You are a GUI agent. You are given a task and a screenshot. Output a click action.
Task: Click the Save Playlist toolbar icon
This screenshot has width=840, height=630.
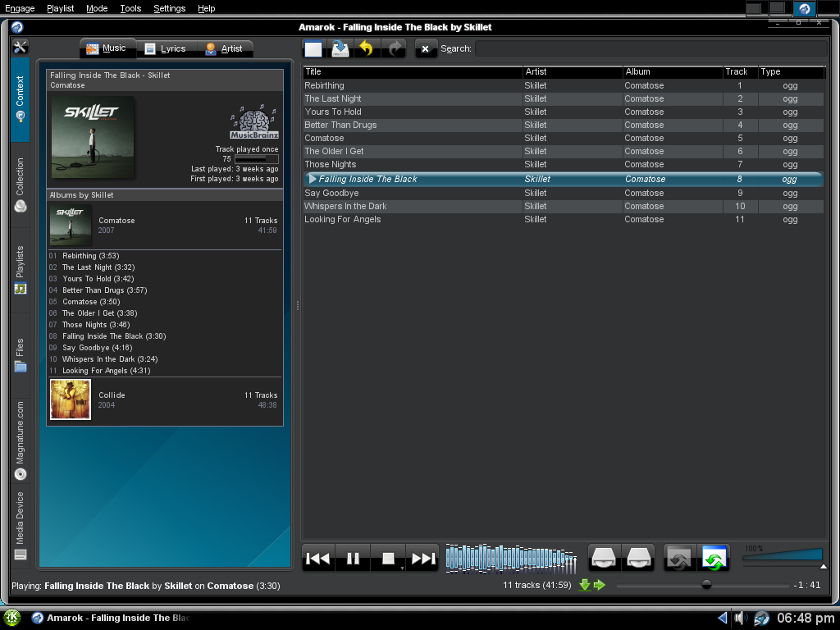[x=340, y=48]
